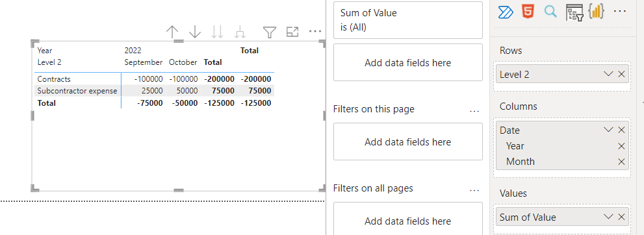The height and width of the screenshot is (235, 644).
Task: Select the 50000 October cell
Action: click(187, 91)
